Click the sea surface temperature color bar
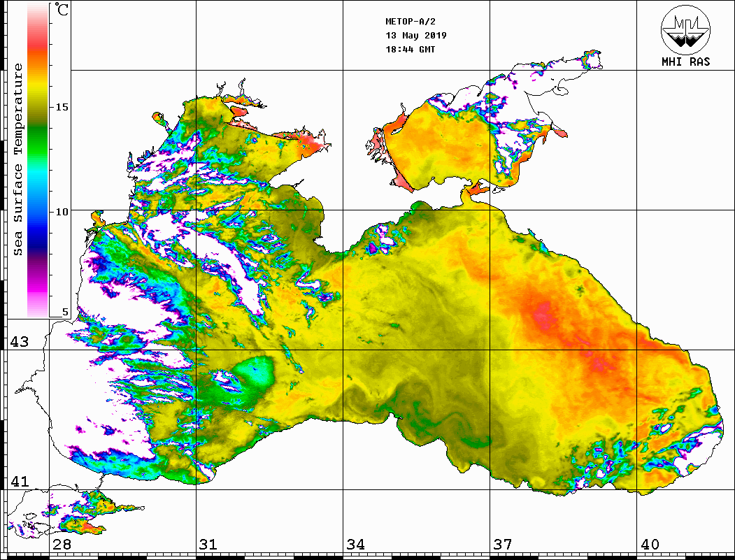Viewport: 735px width, 560px height. [38, 160]
